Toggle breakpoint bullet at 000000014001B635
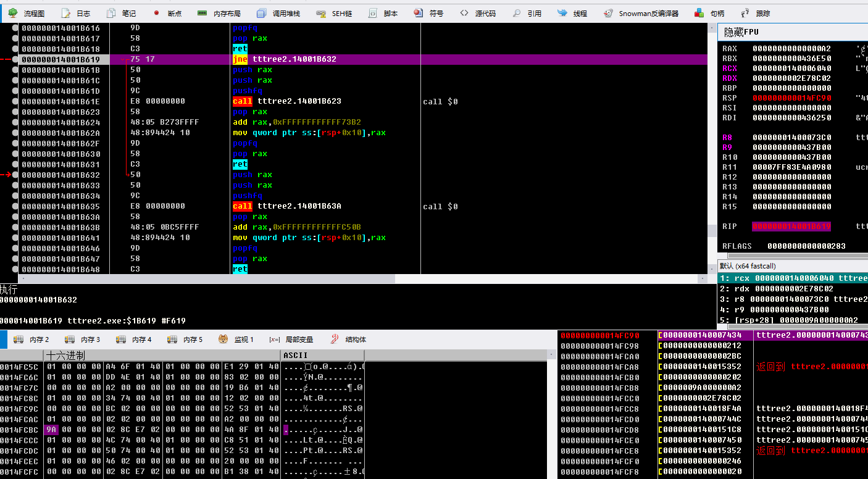Screen dimensions: 868x479 15,206
